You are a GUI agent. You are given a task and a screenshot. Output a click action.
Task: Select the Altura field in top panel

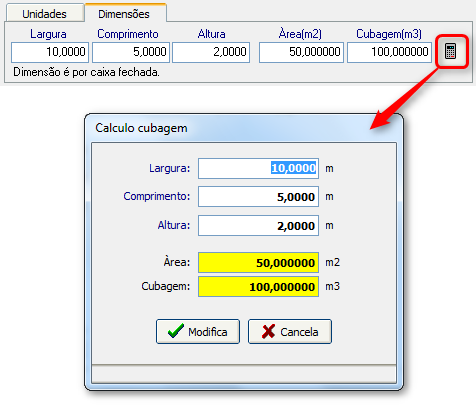tap(211, 52)
